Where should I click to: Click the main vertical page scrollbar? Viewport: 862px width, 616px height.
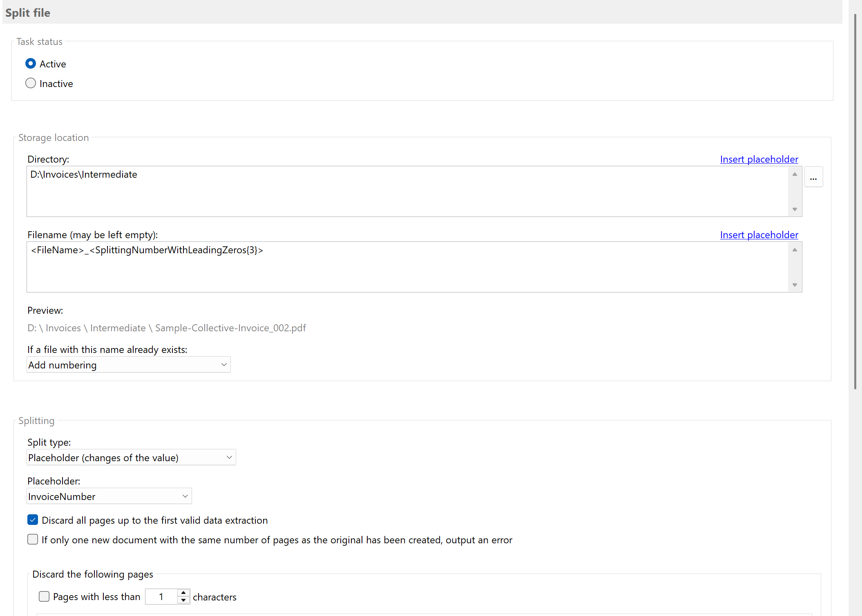coord(855,200)
